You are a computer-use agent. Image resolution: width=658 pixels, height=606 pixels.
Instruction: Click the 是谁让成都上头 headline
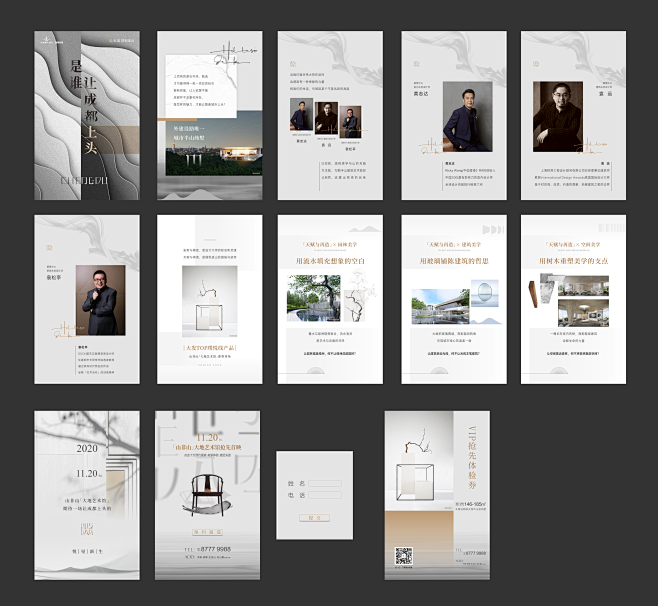coord(84,107)
